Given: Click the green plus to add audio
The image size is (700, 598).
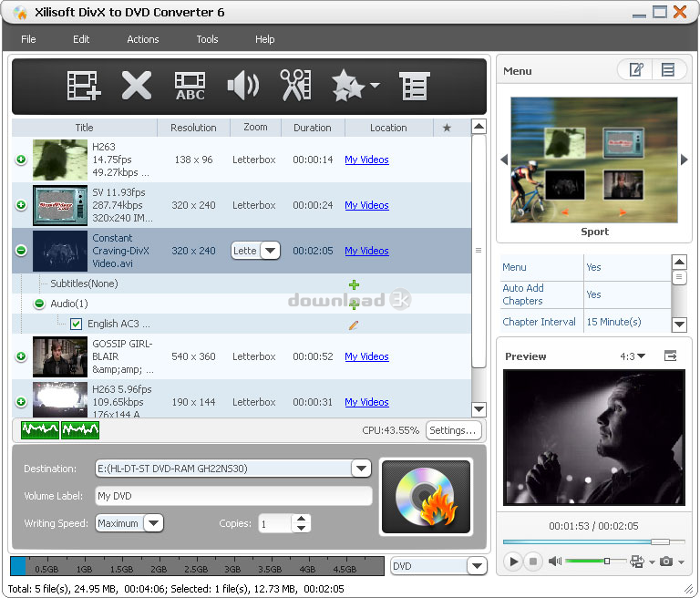Looking at the screenshot, I should 354,304.
